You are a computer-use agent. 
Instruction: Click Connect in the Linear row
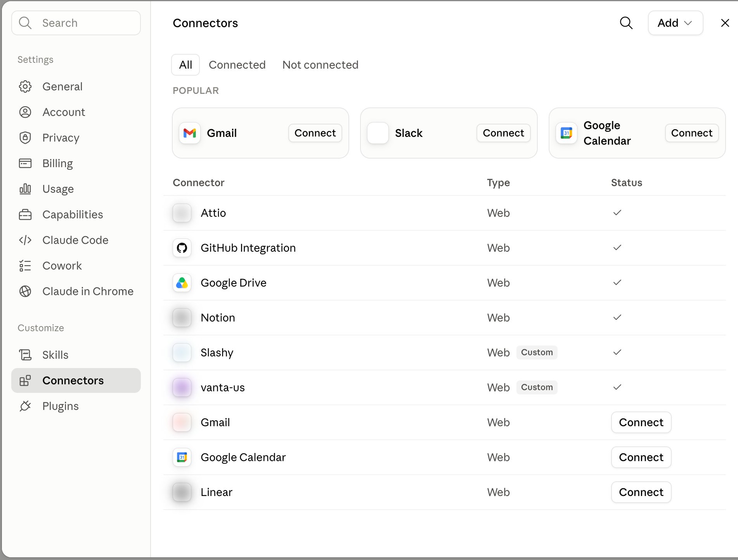tap(641, 492)
